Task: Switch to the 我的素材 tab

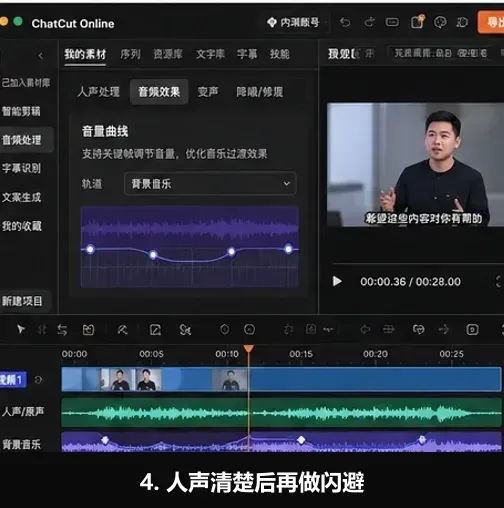Action: point(85,54)
